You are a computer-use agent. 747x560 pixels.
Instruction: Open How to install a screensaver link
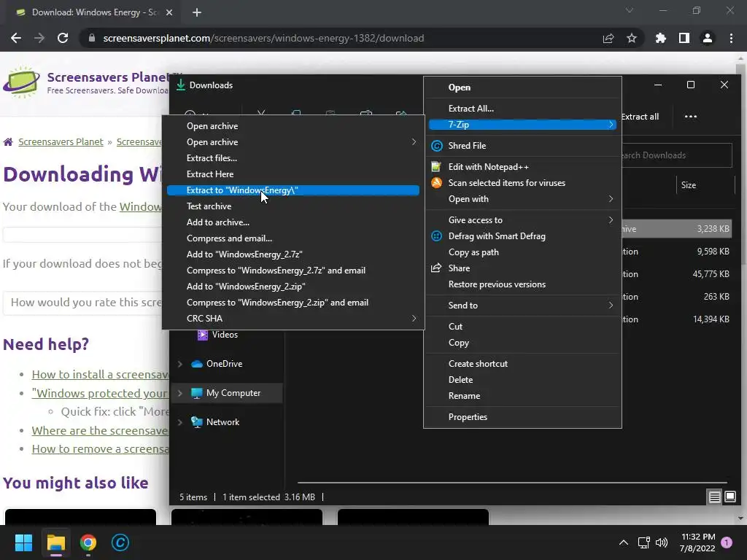click(x=100, y=375)
